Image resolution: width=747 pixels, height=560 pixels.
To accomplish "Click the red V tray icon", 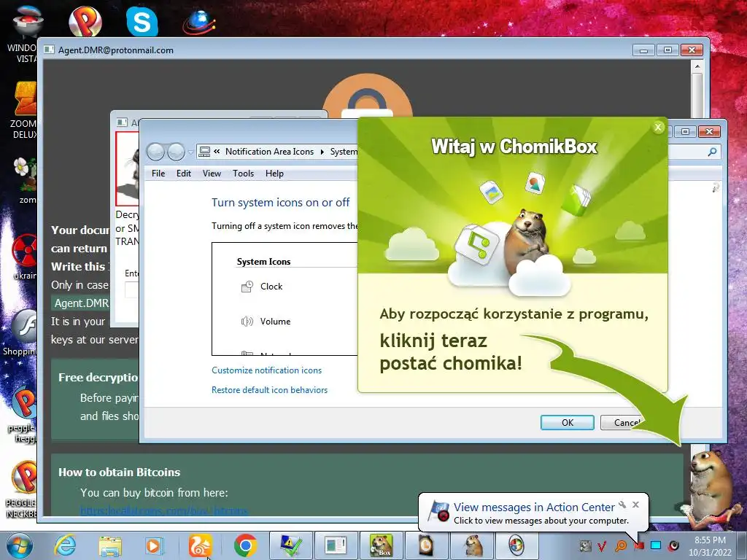I will coord(602,545).
